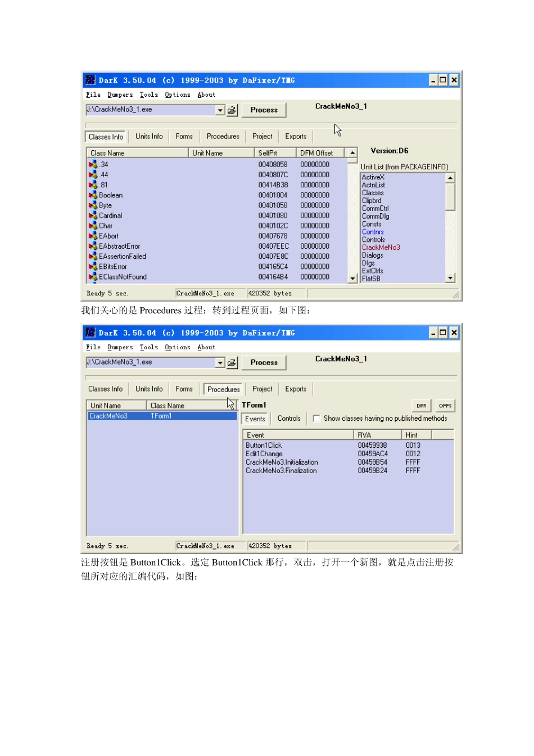Switch to Forms tab in Procedures window
Image resolution: width=534 pixels, height=756 pixels.
coord(184,389)
